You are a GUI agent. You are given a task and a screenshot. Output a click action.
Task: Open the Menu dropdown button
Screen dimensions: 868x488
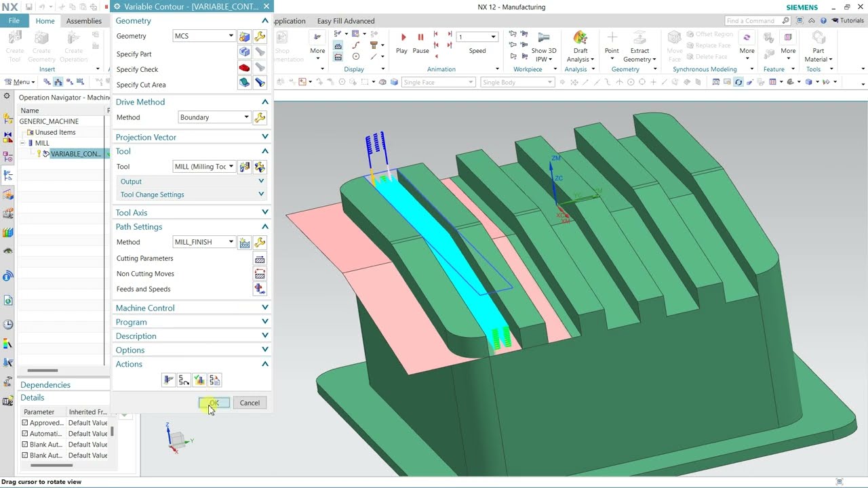pos(20,82)
